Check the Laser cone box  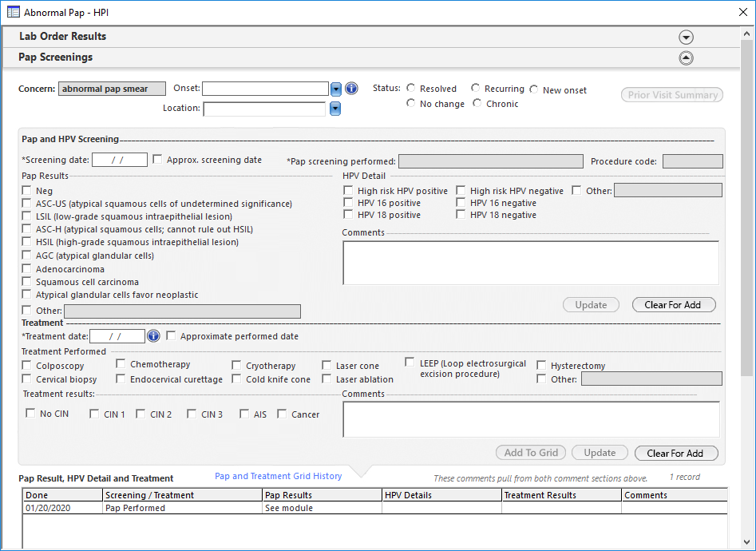coord(327,365)
